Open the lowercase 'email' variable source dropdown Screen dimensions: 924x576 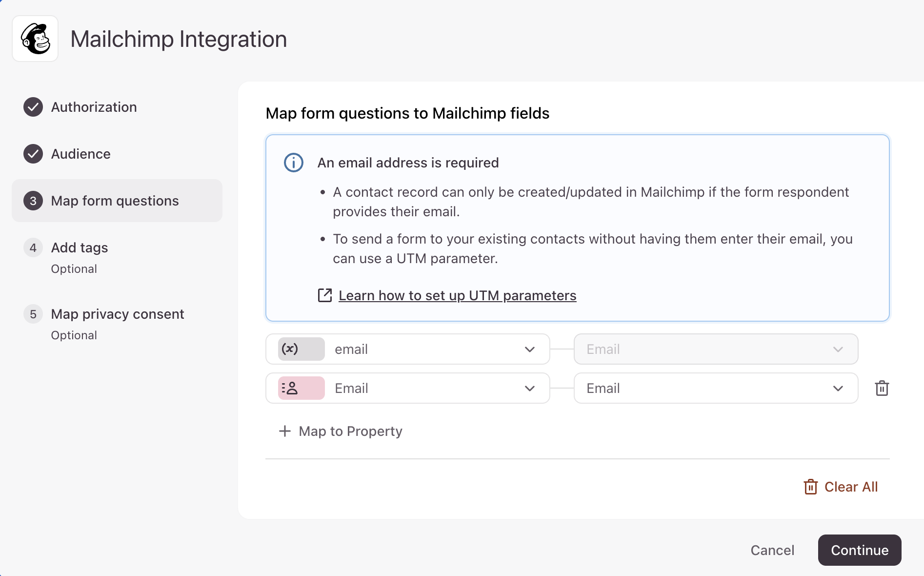408,349
